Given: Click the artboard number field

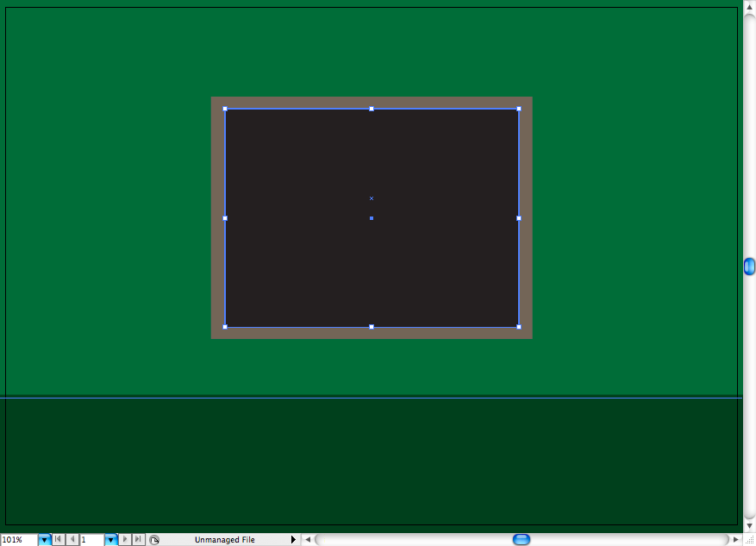Looking at the screenshot, I should (x=91, y=540).
